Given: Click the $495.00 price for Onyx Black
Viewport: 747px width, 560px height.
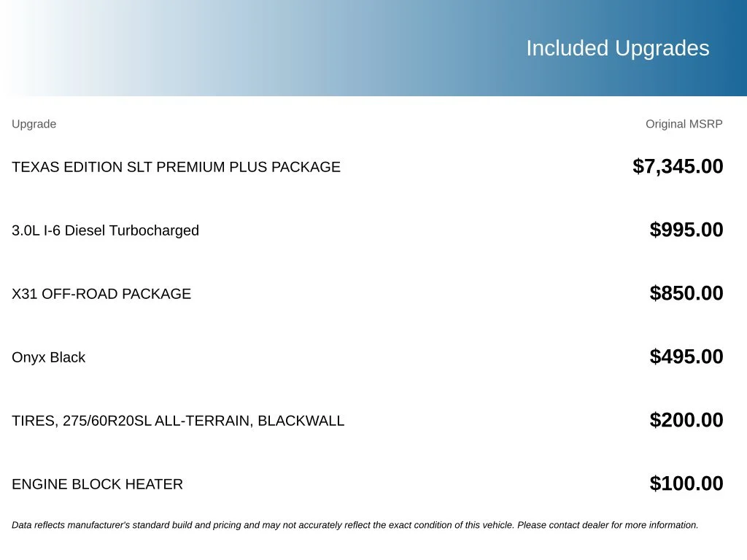Looking at the screenshot, I should pyautogui.click(x=686, y=356).
